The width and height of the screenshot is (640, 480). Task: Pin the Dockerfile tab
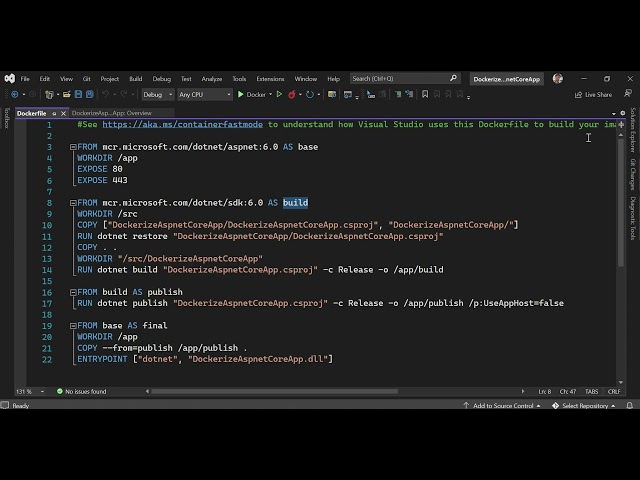[x=54, y=113]
